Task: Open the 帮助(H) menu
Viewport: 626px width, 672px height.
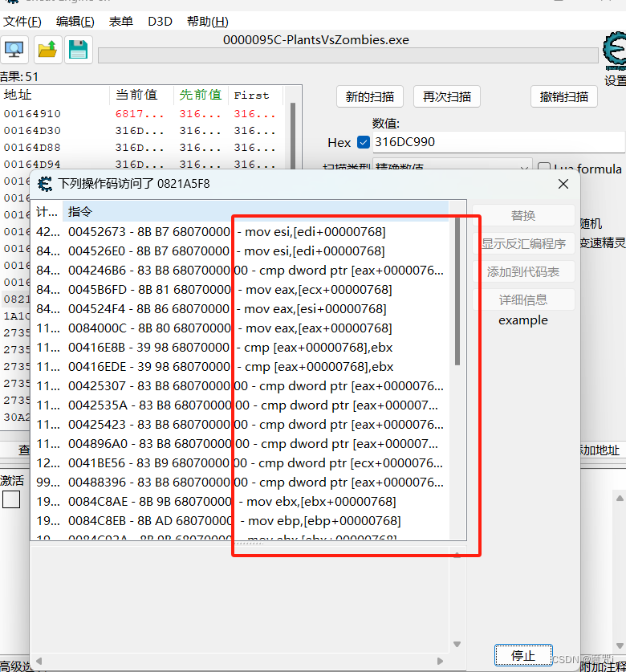Action: [x=207, y=22]
